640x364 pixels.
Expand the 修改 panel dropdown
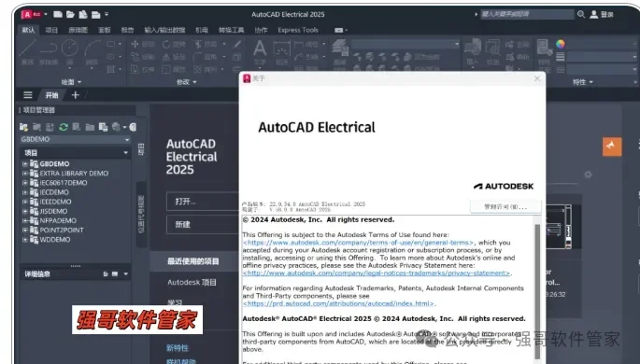click(x=187, y=82)
